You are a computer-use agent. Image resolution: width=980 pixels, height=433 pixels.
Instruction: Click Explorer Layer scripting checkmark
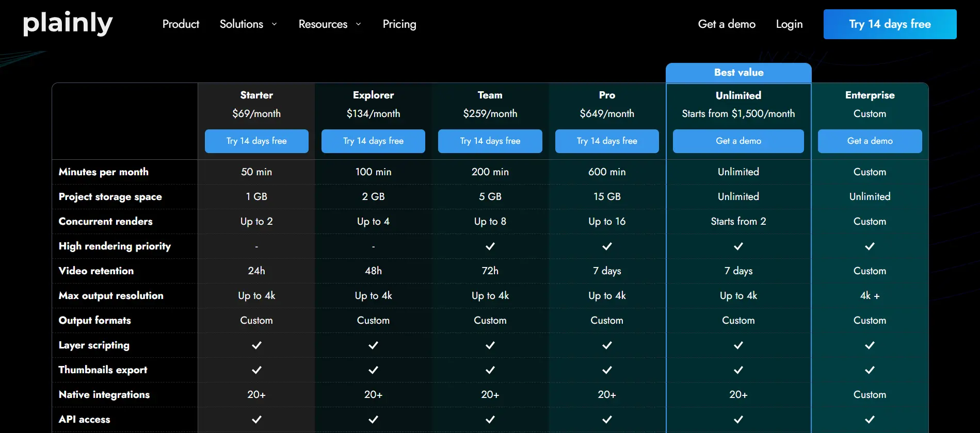[373, 345]
